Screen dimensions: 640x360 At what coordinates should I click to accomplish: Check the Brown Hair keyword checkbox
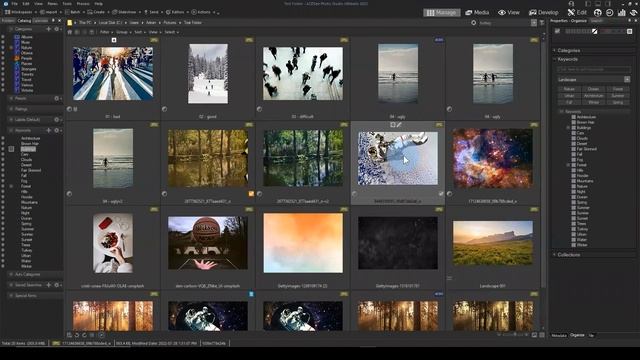pyautogui.click(x=573, y=122)
